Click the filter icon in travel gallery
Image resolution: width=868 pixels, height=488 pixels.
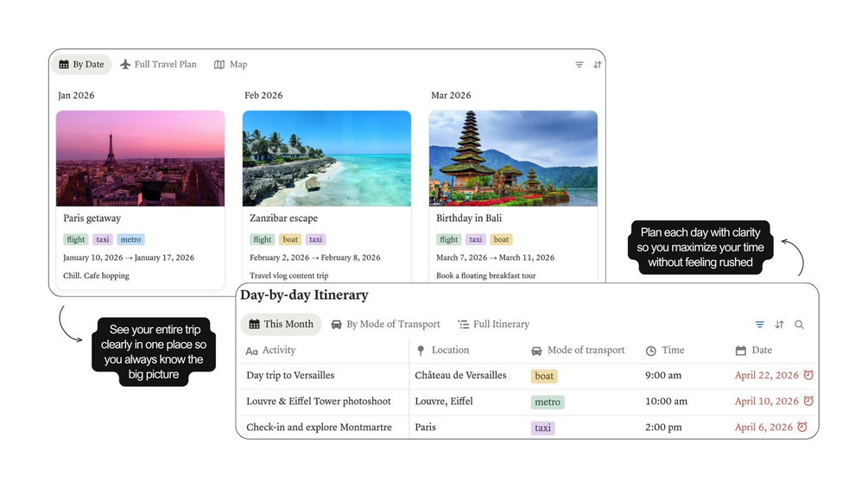tap(579, 65)
